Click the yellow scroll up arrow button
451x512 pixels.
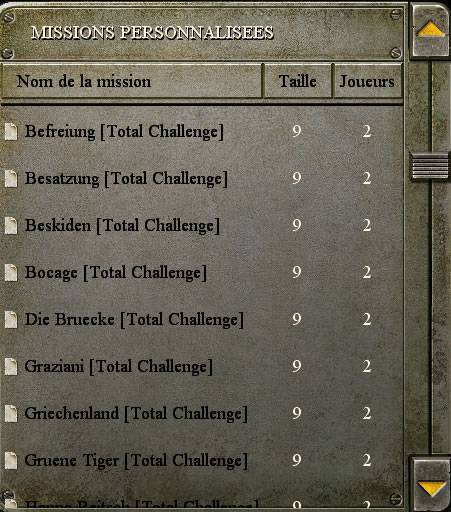pos(430,31)
